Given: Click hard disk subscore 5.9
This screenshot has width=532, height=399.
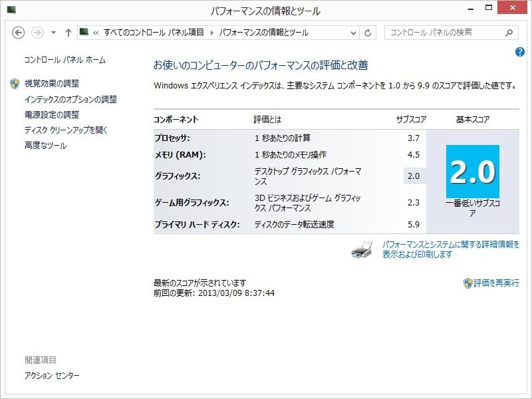Looking at the screenshot, I should (x=414, y=224).
